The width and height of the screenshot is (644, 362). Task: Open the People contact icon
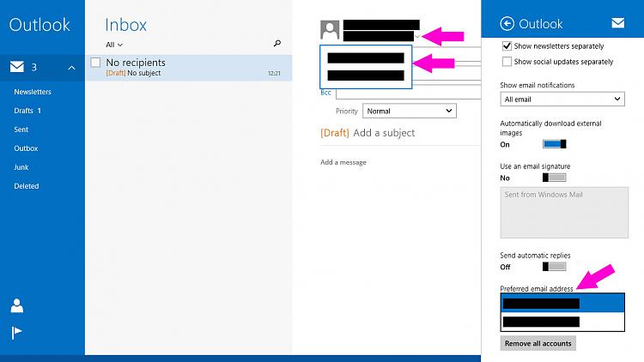point(17,305)
